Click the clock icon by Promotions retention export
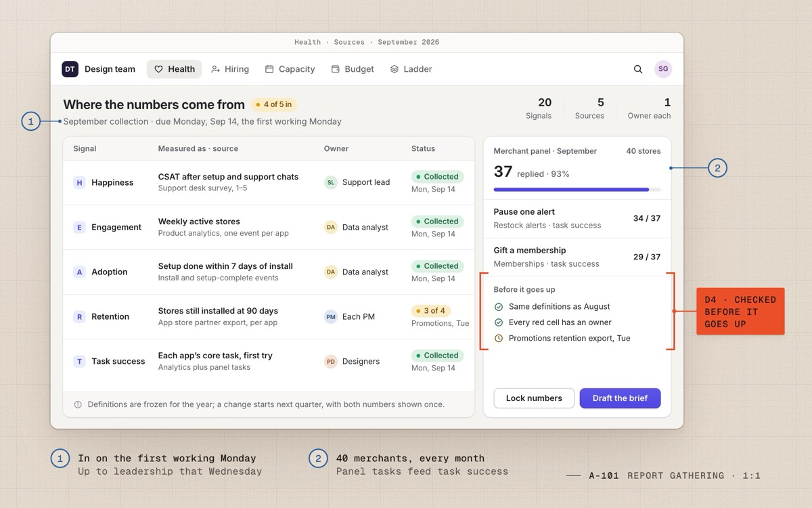This screenshot has width=812, height=508. [499, 338]
